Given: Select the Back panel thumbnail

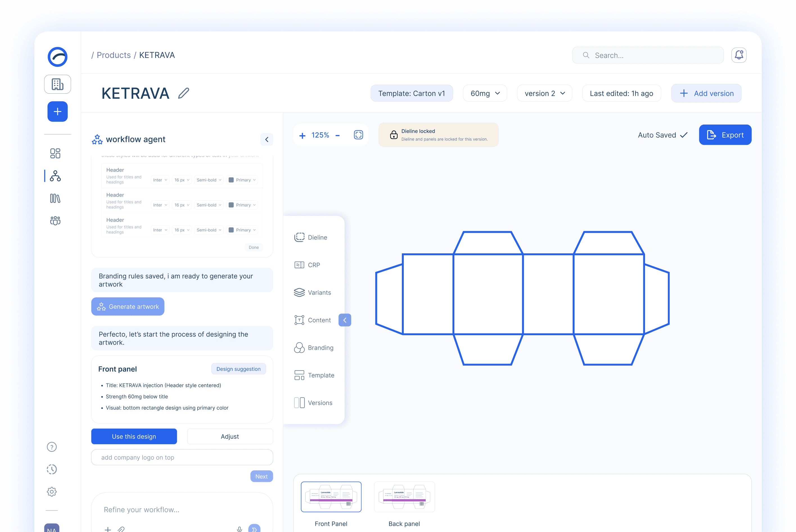Looking at the screenshot, I should click(404, 497).
